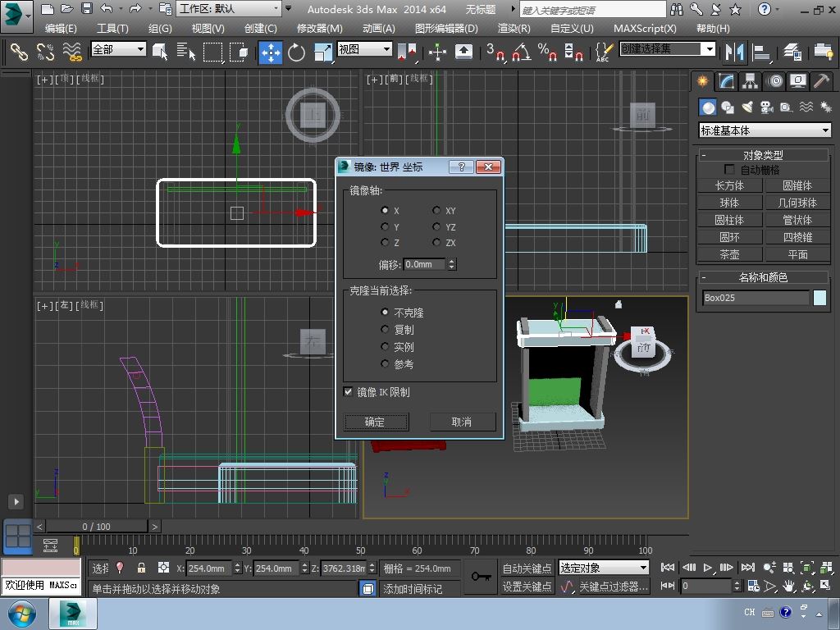Uncheck 镜像 IK 限制 checkbox
This screenshot has width=840, height=630.
click(348, 391)
